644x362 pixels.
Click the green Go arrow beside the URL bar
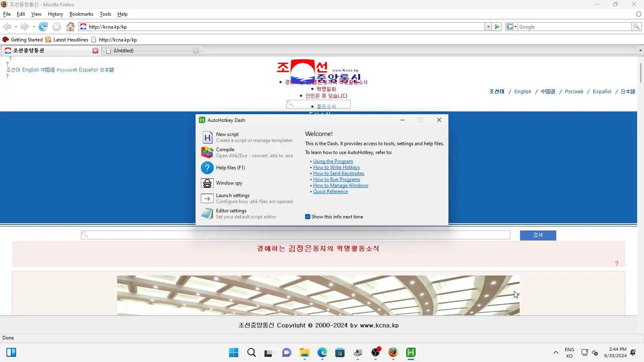point(497,27)
